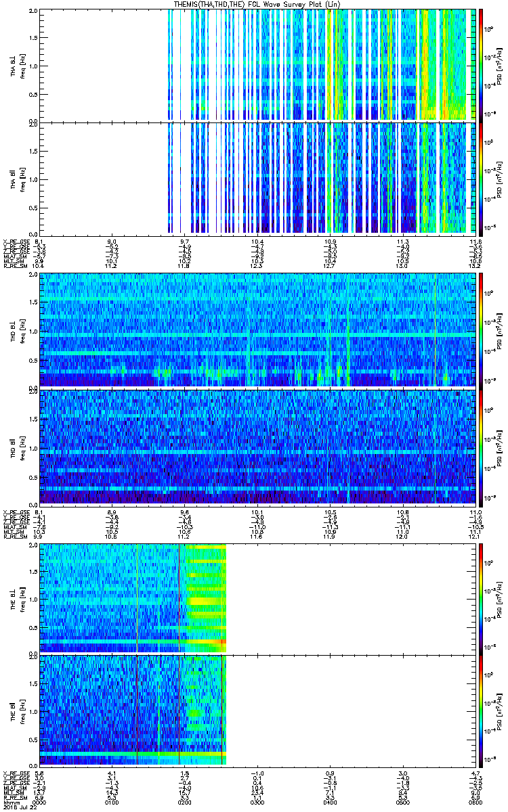This screenshot has height=812, width=508.
Task: Select the THA B-perpendicular spectrogram panel
Action: point(257,65)
